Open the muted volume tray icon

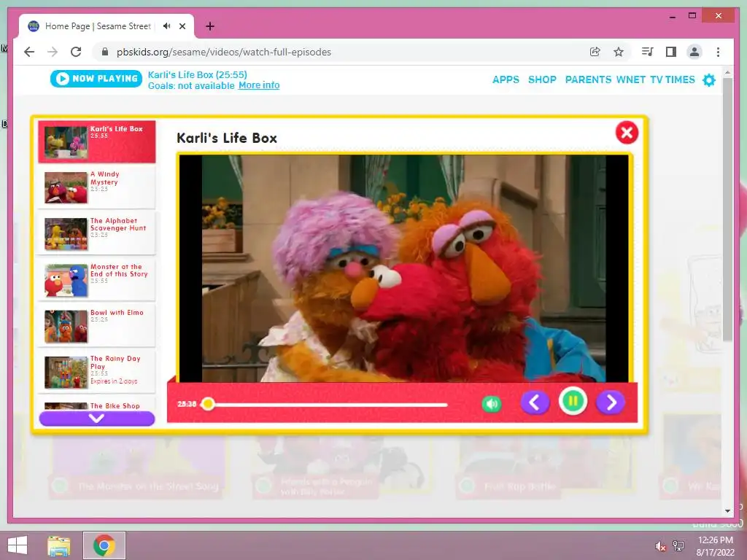[660, 546]
